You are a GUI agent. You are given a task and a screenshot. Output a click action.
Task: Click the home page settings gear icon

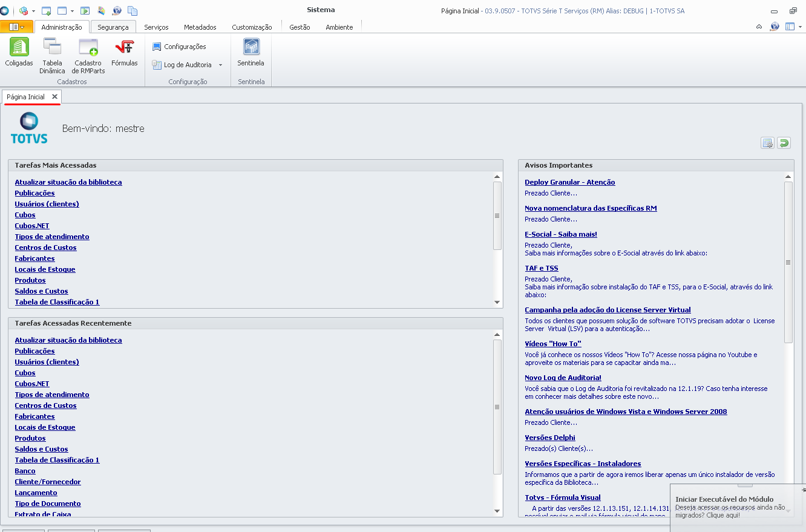point(767,143)
